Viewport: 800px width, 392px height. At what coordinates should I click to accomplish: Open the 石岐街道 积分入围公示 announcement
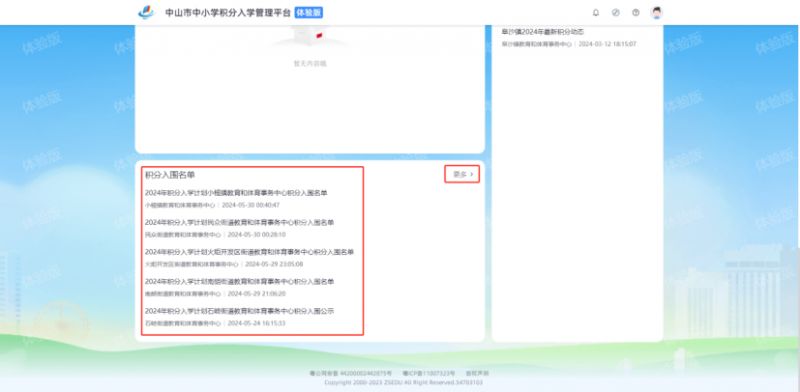(x=239, y=311)
